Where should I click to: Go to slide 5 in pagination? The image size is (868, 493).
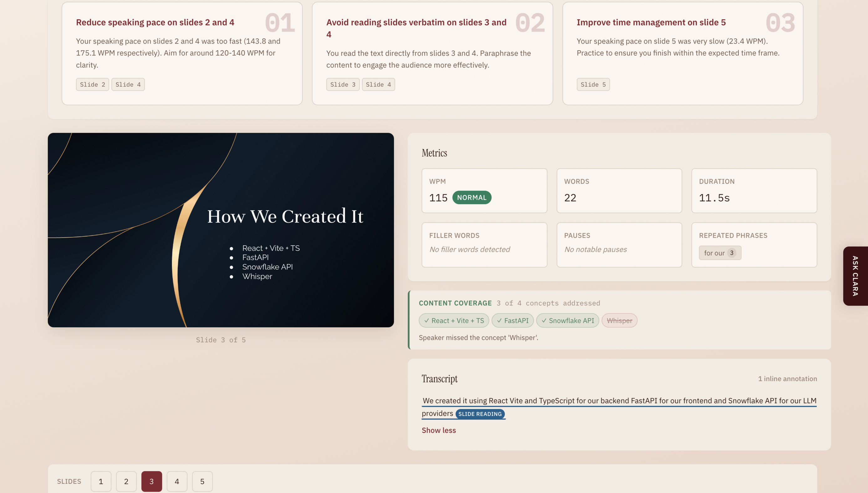coord(202,481)
